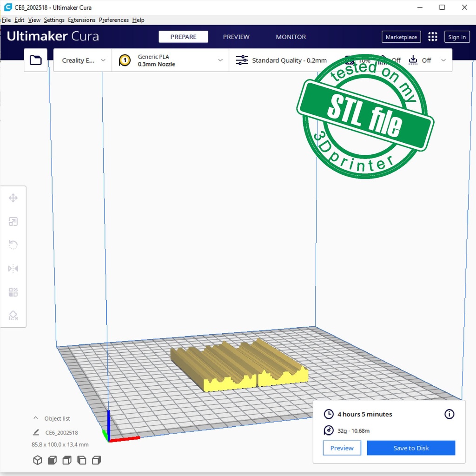Select the Scale tool in left toolbar
Screen dimensions: 476x476
[13, 222]
